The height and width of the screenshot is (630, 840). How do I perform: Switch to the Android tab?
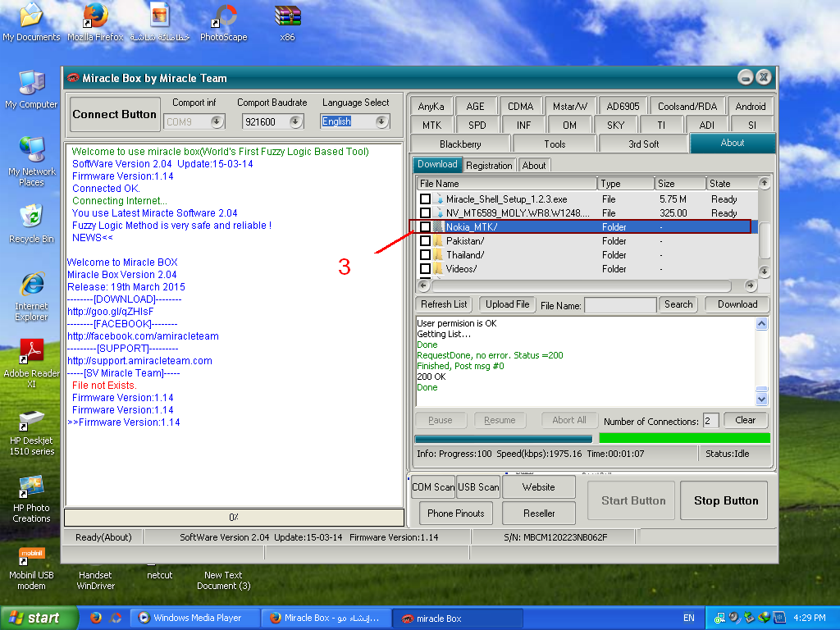pyautogui.click(x=750, y=106)
